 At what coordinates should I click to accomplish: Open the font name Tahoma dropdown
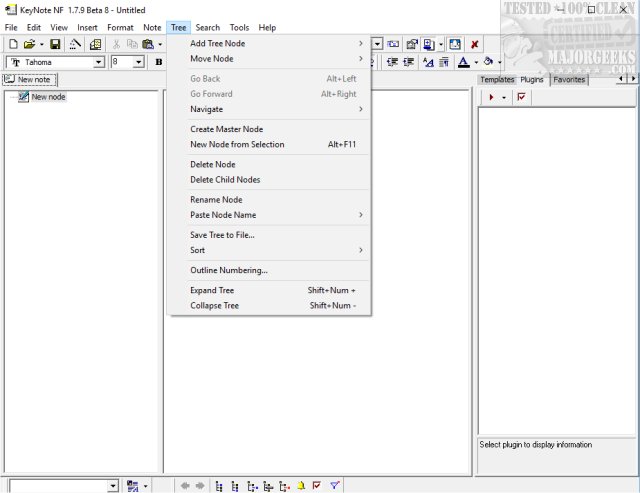tap(98, 62)
